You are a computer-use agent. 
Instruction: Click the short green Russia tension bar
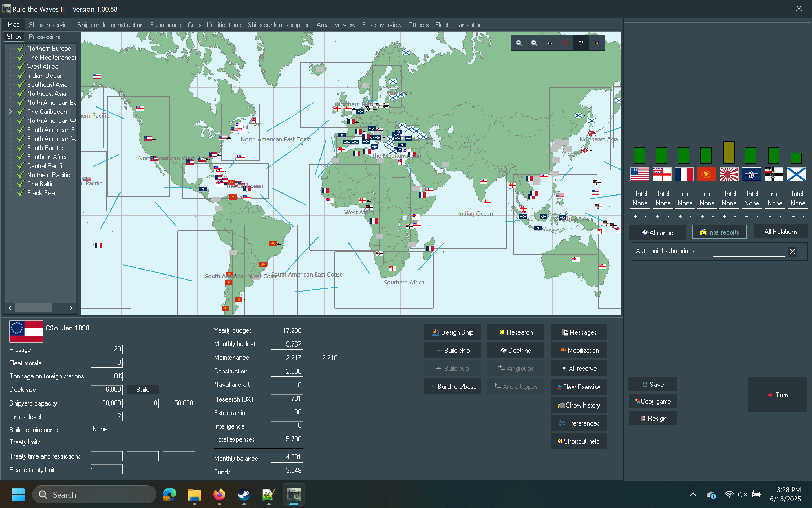click(x=796, y=158)
